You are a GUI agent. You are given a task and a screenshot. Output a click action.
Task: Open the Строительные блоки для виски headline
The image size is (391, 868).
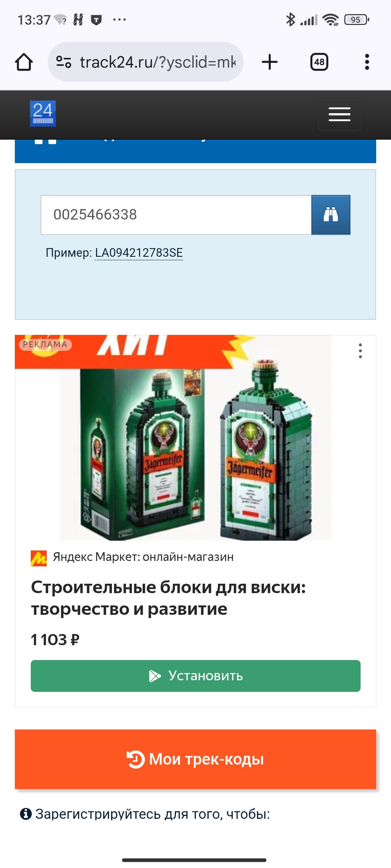[x=168, y=598]
